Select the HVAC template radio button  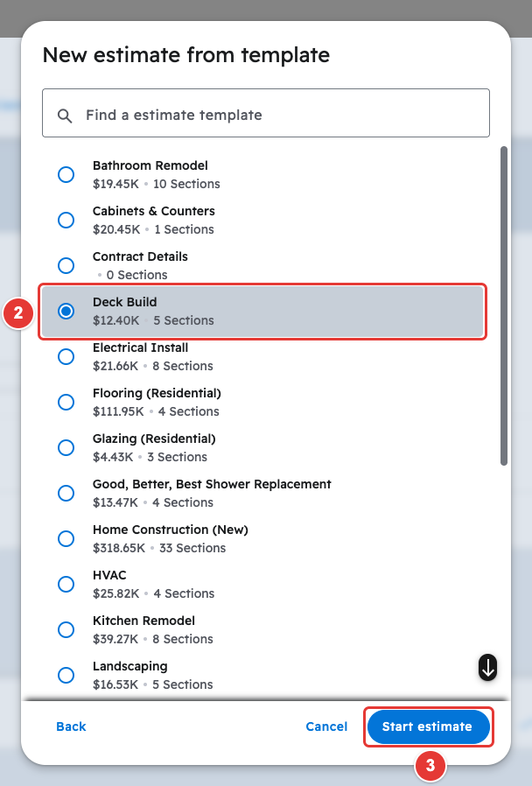66,584
